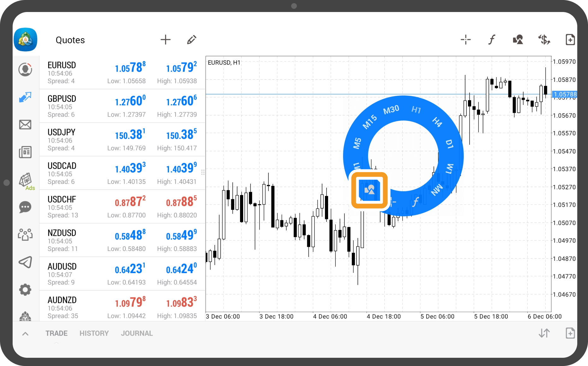Image resolution: width=588 pixels, height=366 pixels.
Task: Expand the bottom panel with chevron arrow
Action: tap(26, 333)
